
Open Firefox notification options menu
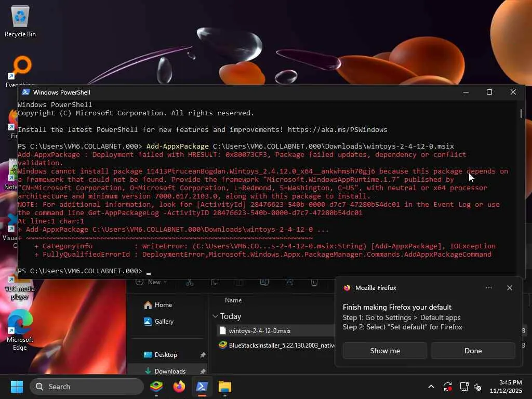pos(488,288)
